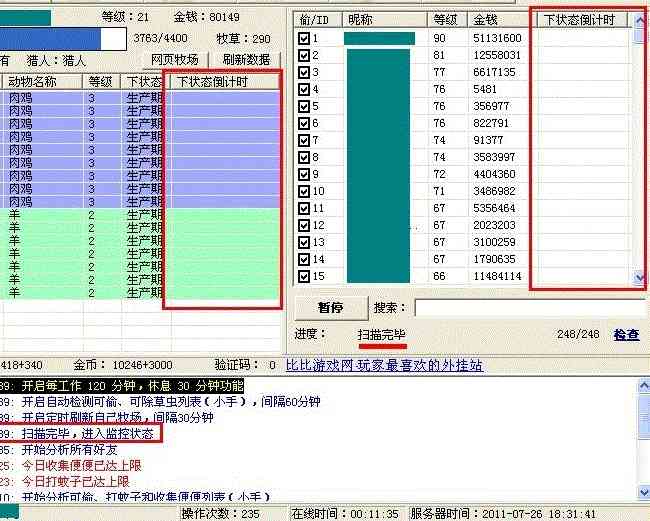Image resolution: width=650 pixels, height=521 pixels.
Task: Click log entry 开启自动检测可偷、可除草虫列表
Action: pos(171,402)
